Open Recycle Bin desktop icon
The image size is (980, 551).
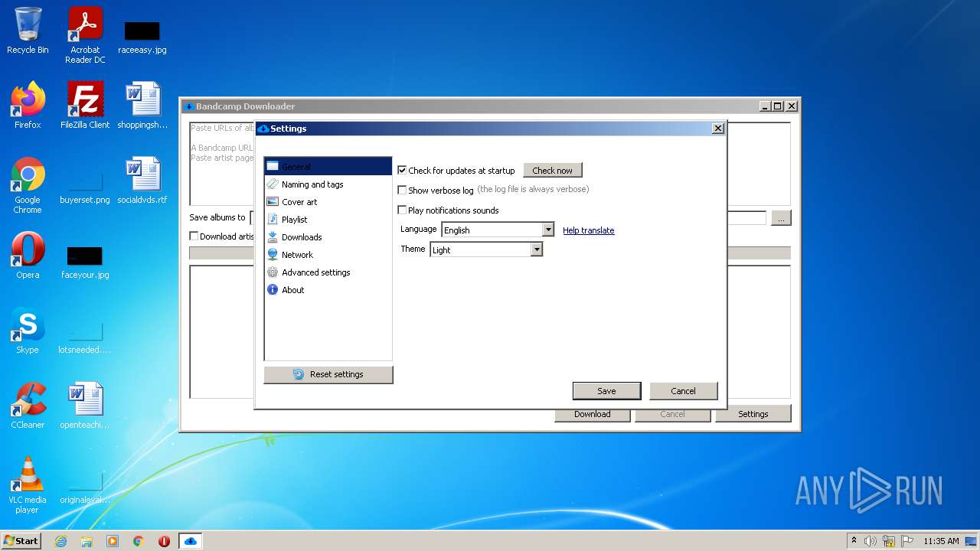(x=28, y=31)
